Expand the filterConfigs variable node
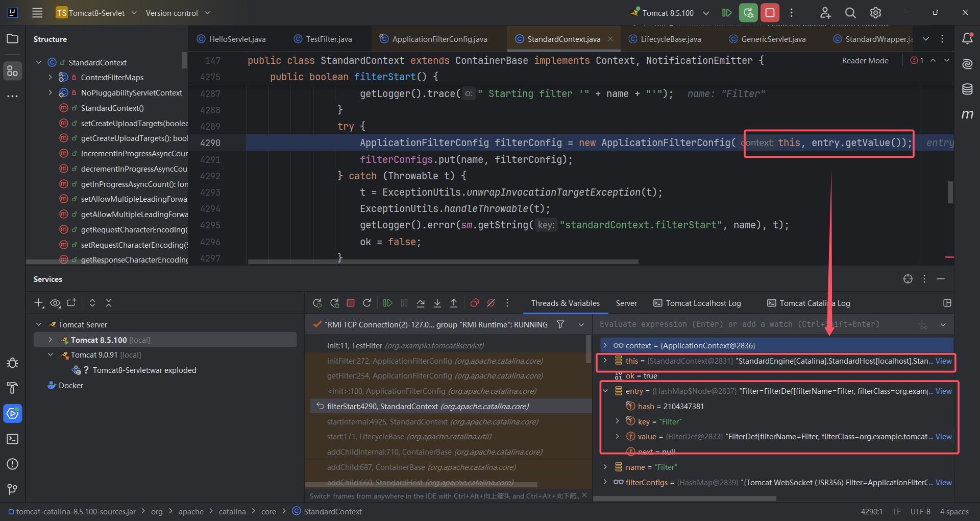This screenshot has height=521, width=980. 605,482
